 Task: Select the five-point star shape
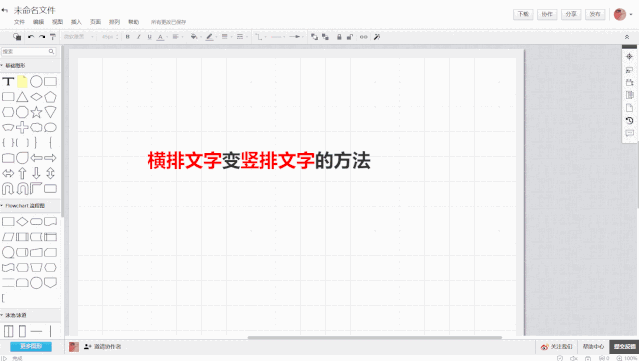click(36, 112)
